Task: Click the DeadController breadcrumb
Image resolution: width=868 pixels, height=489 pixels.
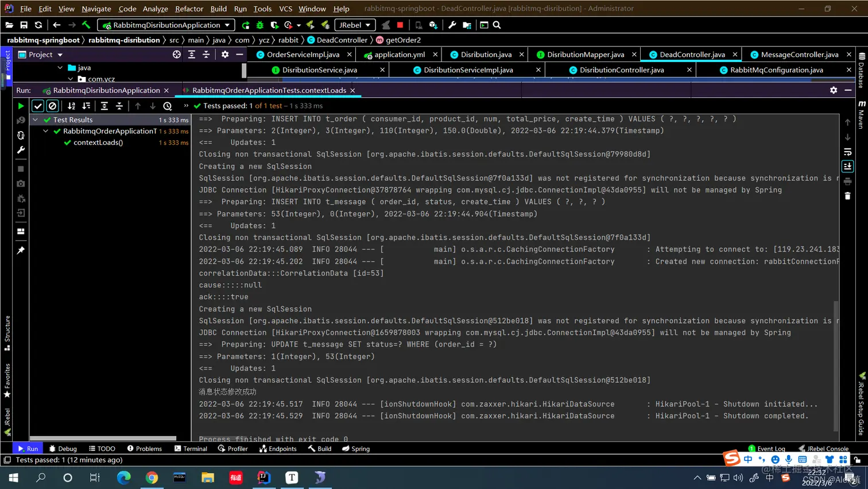Action: point(337,40)
